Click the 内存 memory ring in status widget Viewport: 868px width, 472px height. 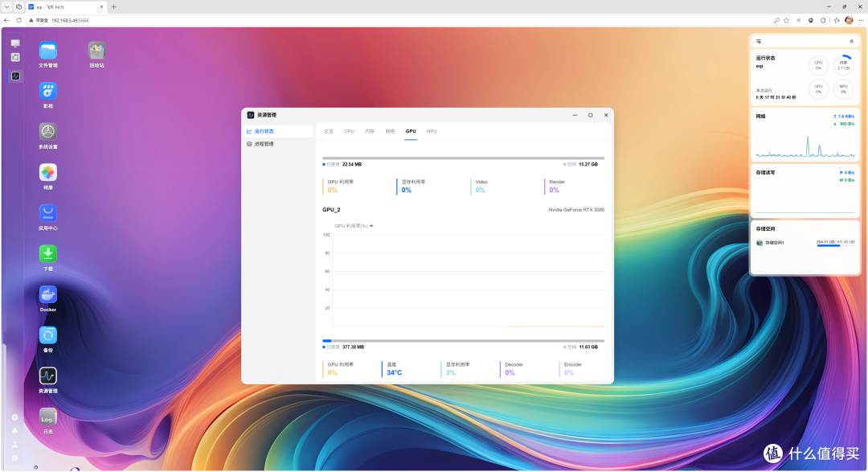[x=843, y=65]
